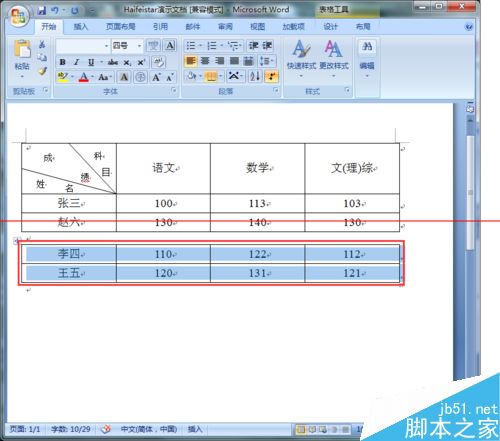Toggle align left
This screenshot has height=441, width=500.
click(x=190, y=61)
